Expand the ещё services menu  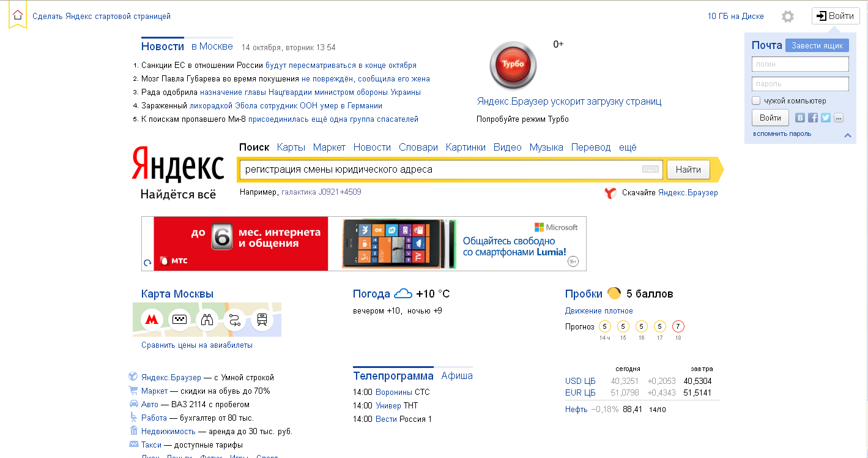628,147
